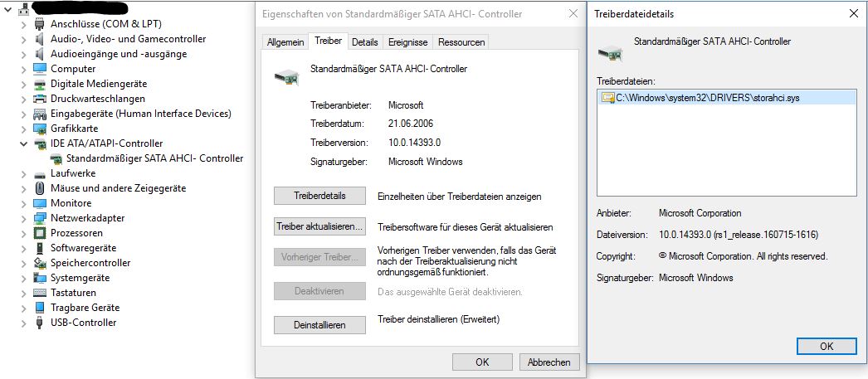The height and width of the screenshot is (379, 868).
Task: Open the Ressourcen tab
Action: 461,42
